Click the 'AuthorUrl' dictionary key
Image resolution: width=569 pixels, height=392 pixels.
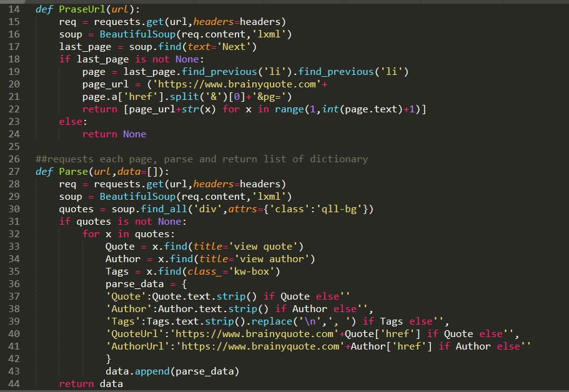click(x=134, y=346)
